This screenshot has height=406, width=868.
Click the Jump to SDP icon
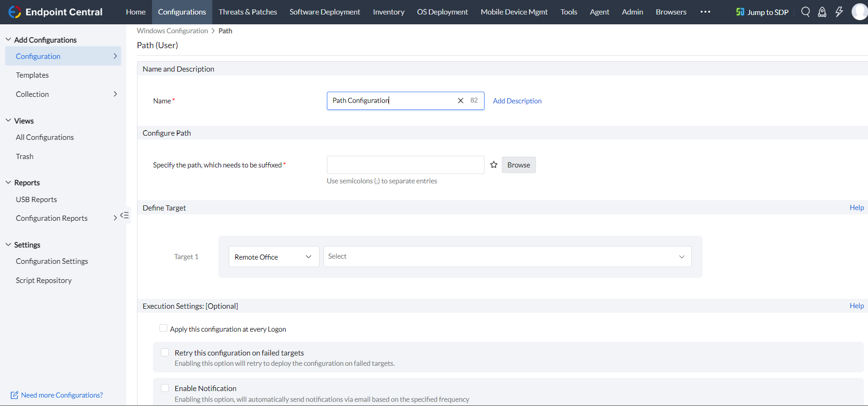coord(740,12)
